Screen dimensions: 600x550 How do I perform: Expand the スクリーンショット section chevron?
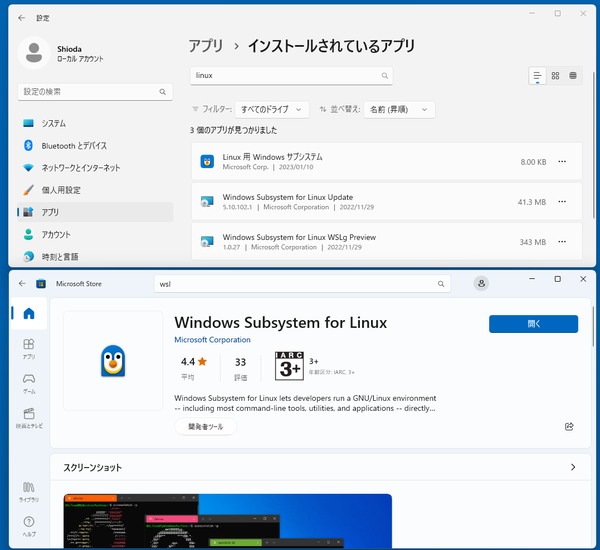tap(573, 467)
